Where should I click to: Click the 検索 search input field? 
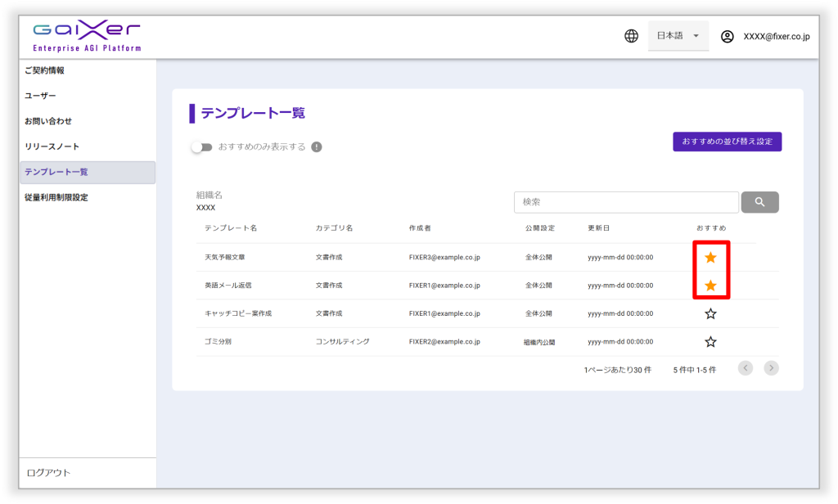click(x=626, y=202)
